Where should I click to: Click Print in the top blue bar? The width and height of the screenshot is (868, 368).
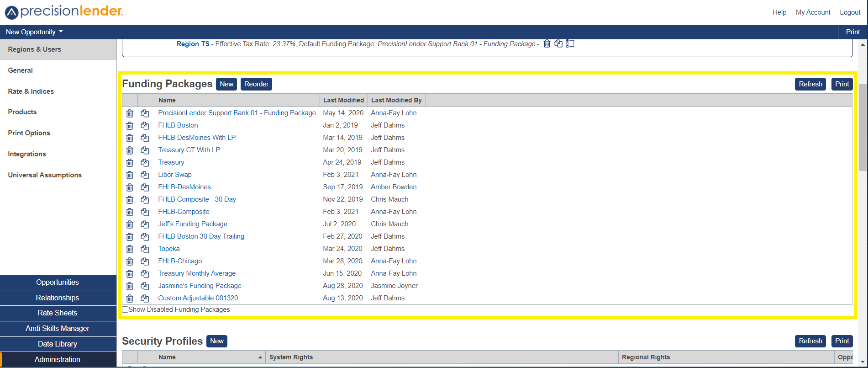852,32
